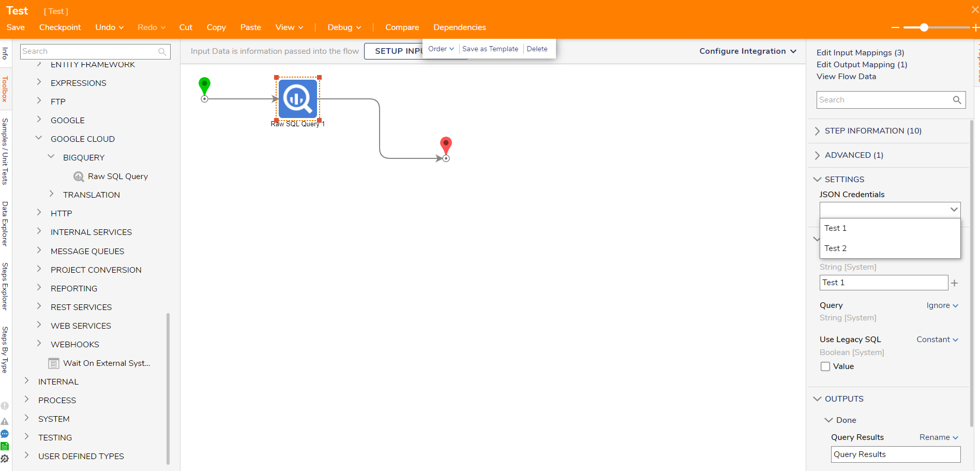Screen dimensions: 980x471
Task: Click the toolbox search magnifier icon
Action: tap(162, 51)
